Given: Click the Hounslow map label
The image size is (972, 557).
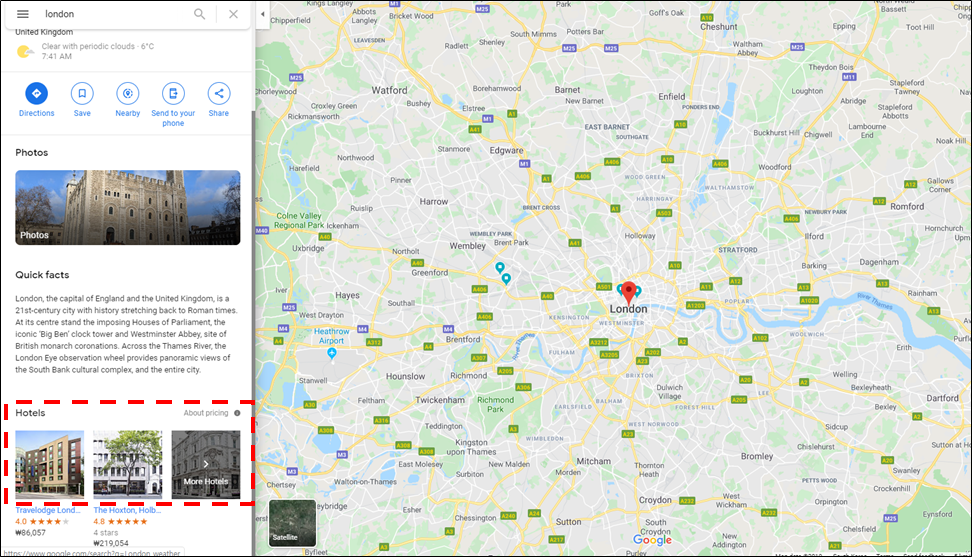Looking at the screenshot, I should tap(405, 377).
